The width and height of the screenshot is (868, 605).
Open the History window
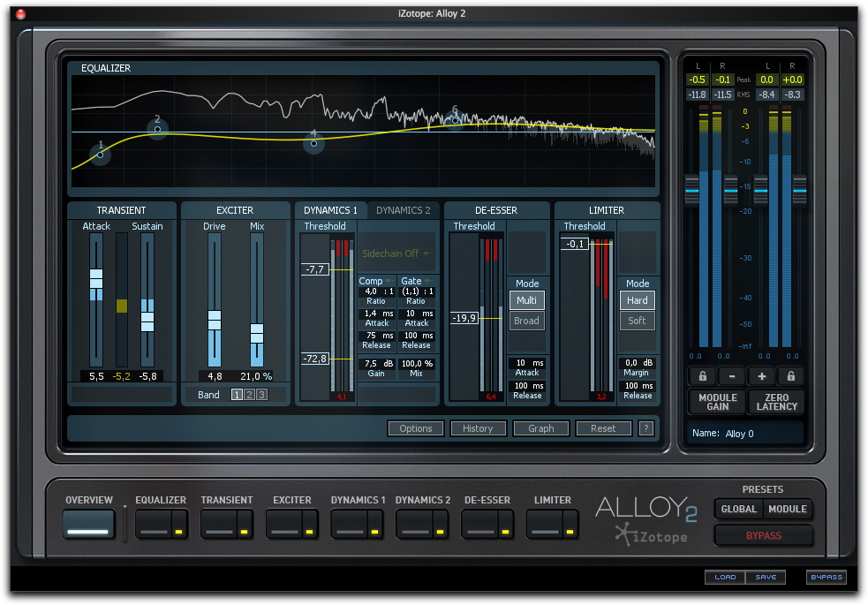click(478, 428)
